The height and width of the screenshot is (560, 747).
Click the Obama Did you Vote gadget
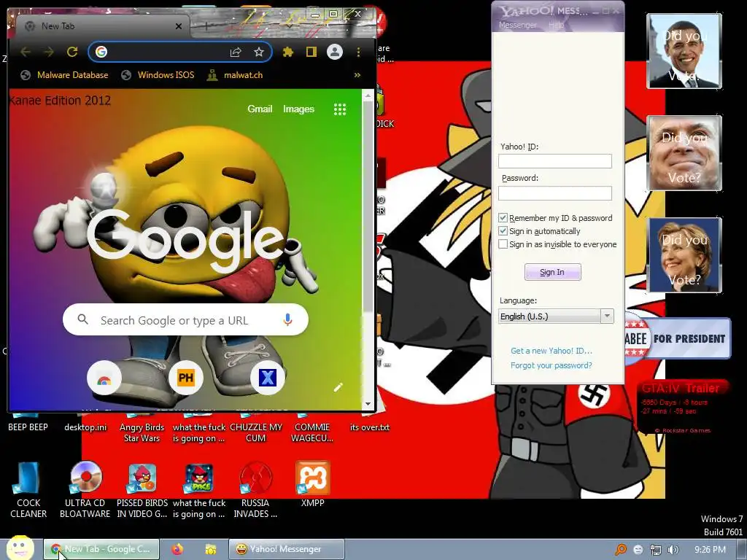(684, 51)
